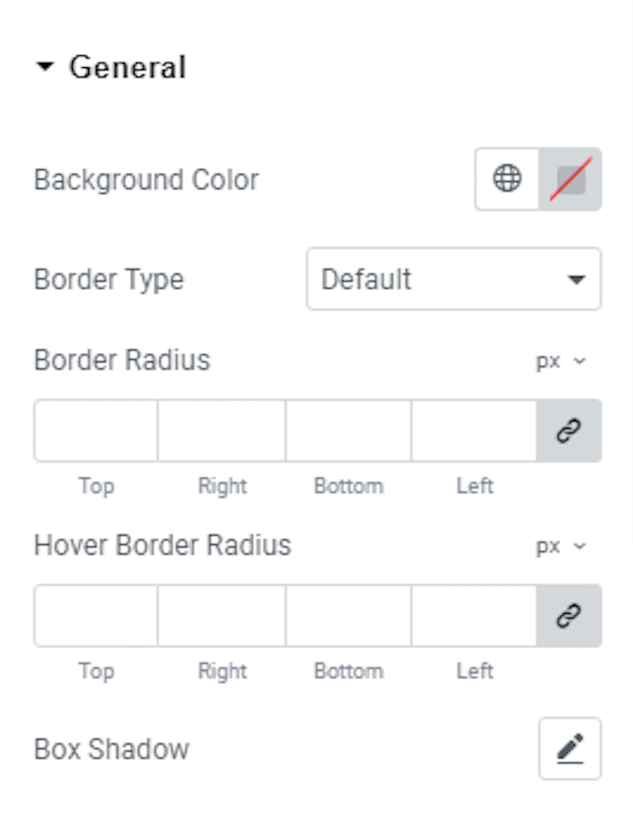The height and width of the screenshot is (840, 633).
Task: Toggle Hover Border Radius link chain icon
Action: click(x=569, y=616)
